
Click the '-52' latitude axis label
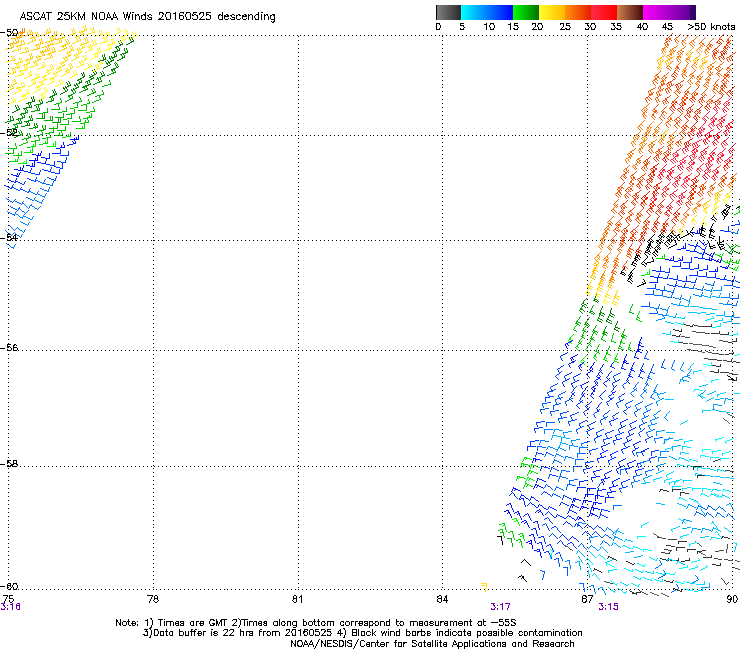point(9,133)
